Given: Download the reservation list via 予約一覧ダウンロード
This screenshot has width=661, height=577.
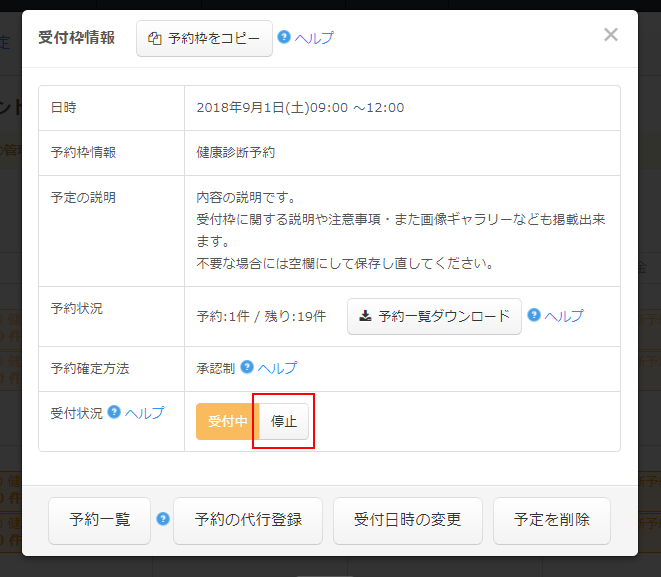Looking at the screenshot, I should click(434, 316).
